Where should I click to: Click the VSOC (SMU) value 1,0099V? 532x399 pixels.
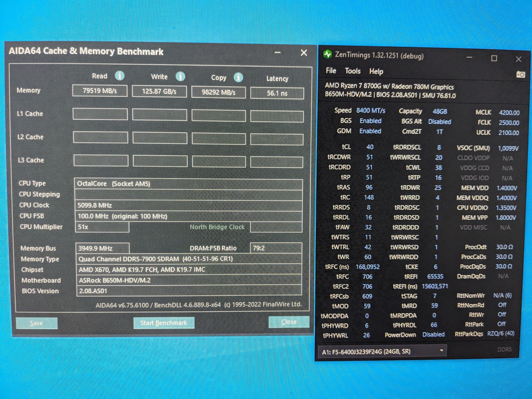(x=508, y=148)
